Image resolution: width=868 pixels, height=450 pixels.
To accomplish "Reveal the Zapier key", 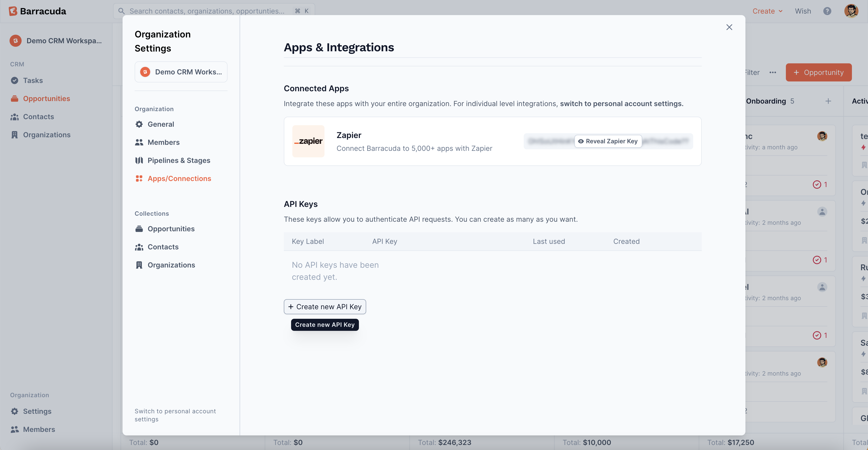I will [x=608, y=141].
